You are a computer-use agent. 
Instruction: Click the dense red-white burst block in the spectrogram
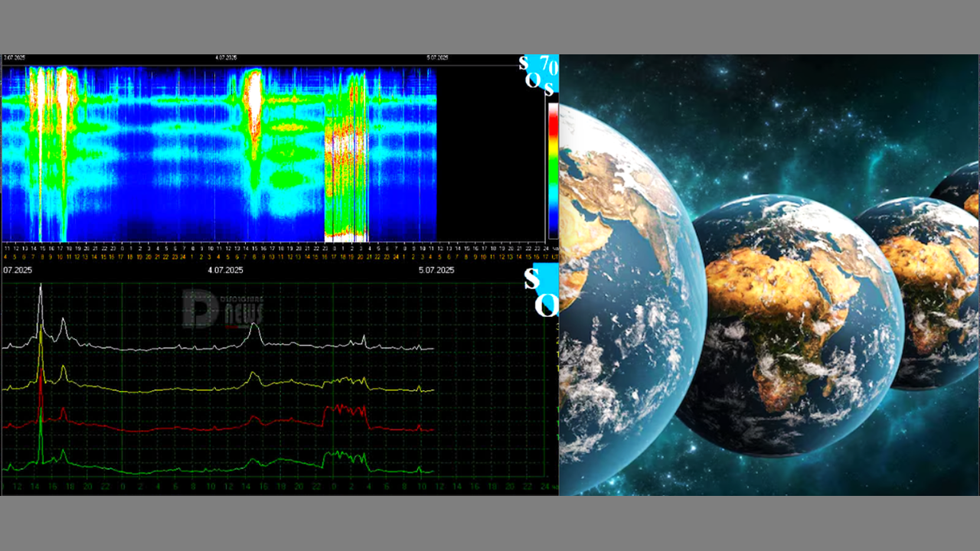tap(346, 180)
